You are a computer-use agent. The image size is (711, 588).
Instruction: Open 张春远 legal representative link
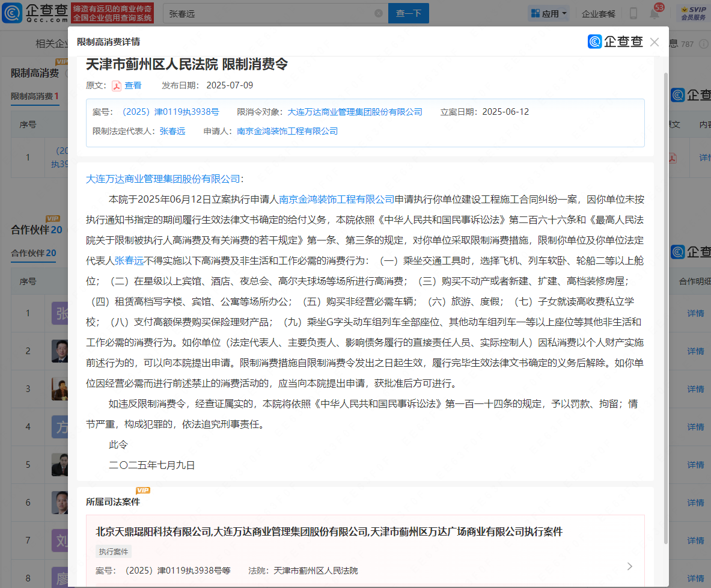[172, 131]
